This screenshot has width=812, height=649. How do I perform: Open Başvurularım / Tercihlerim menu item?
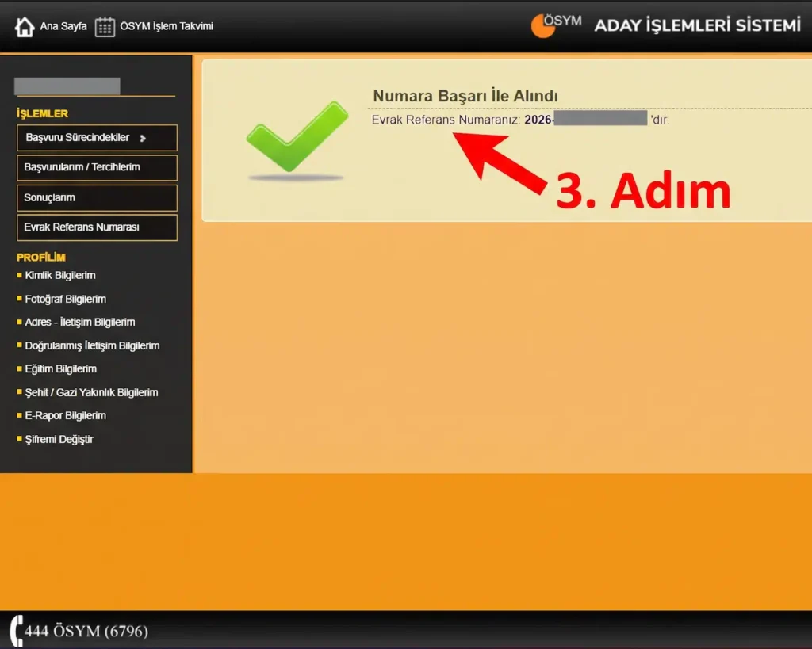pyautogui.click(x=97, y=168)
